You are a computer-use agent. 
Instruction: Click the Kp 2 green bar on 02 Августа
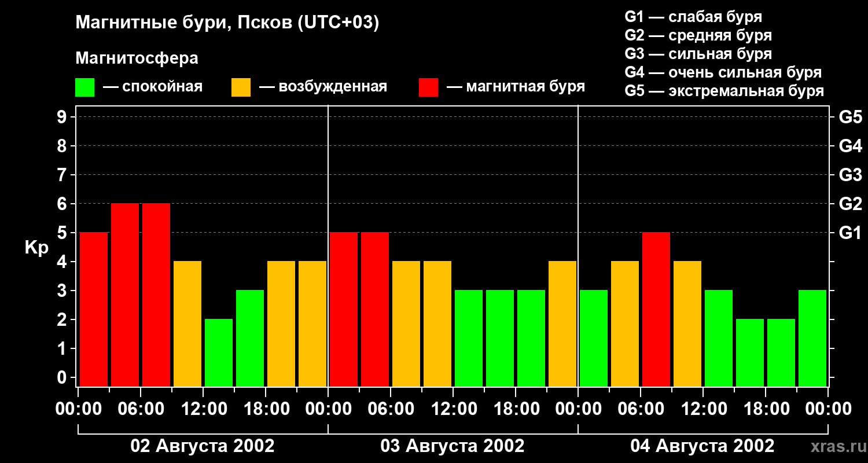coord(219,352)
